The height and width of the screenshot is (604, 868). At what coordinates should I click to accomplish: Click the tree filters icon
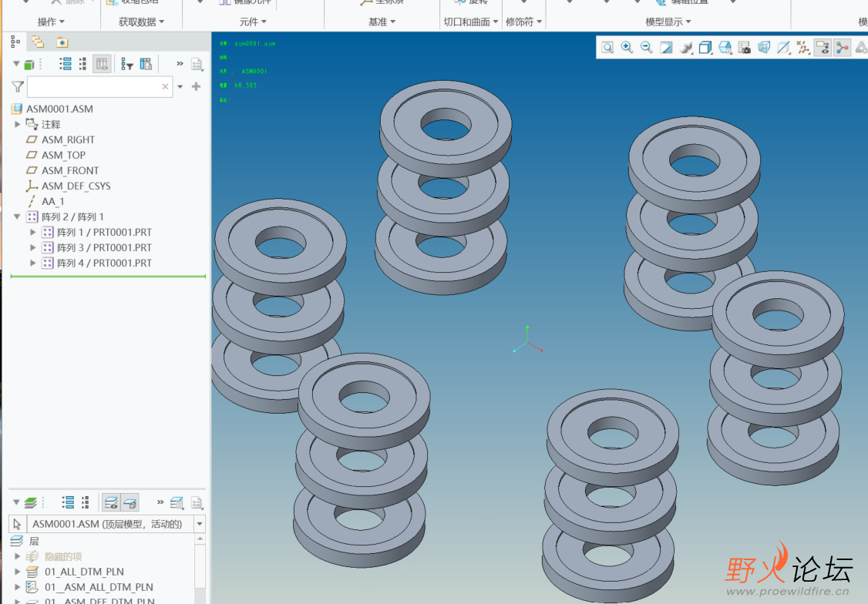point(127,64)
